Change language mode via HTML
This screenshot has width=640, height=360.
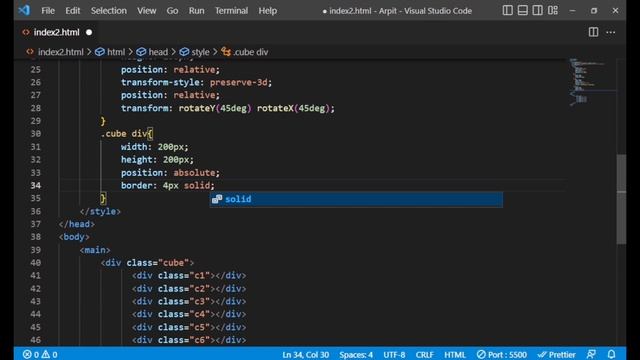pos(455,354)
